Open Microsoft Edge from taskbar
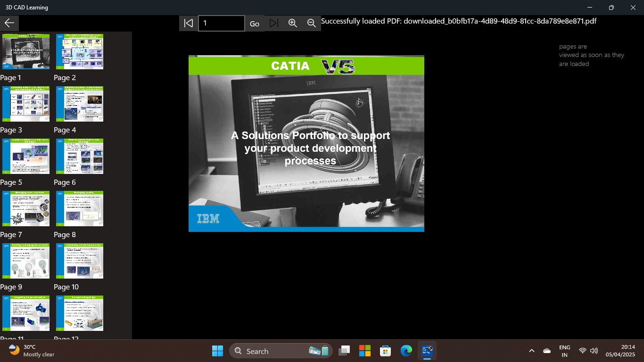Viewport: 644px width, 362px height. [406, 351]
